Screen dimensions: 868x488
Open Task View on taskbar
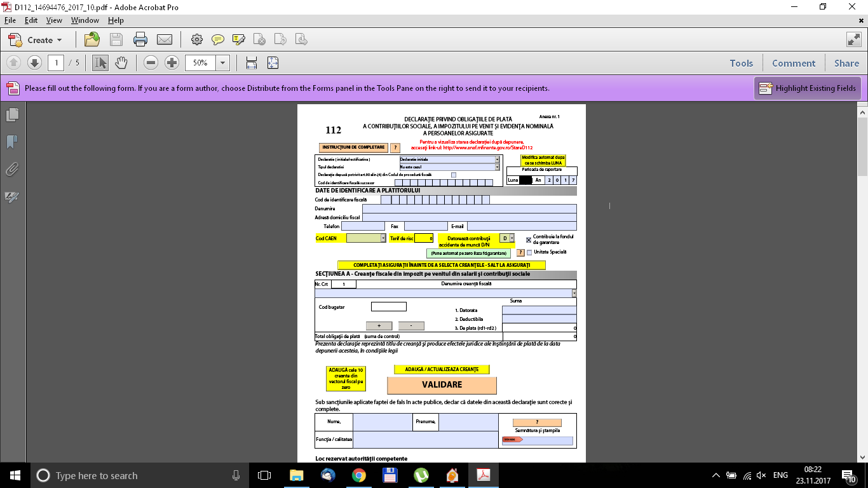[x=264, y=475]
